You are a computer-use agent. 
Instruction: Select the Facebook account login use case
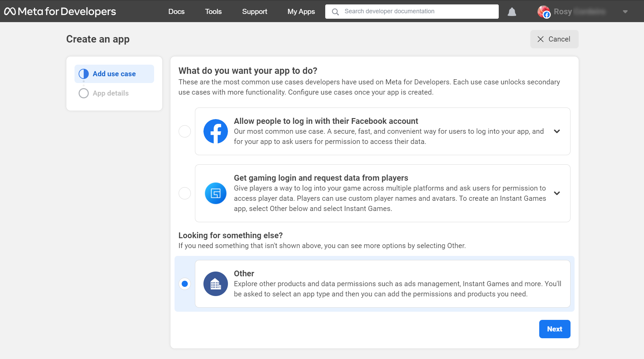(184, 131)
